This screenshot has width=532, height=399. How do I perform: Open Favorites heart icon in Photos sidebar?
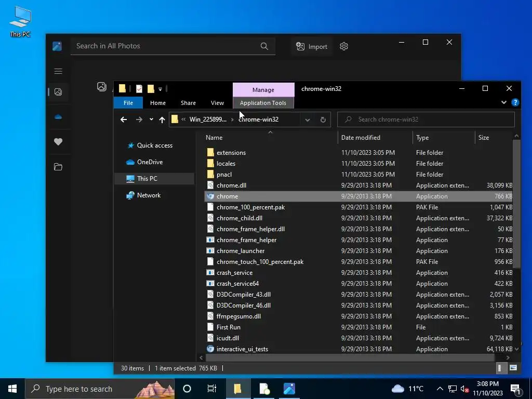tap(58, 142)
